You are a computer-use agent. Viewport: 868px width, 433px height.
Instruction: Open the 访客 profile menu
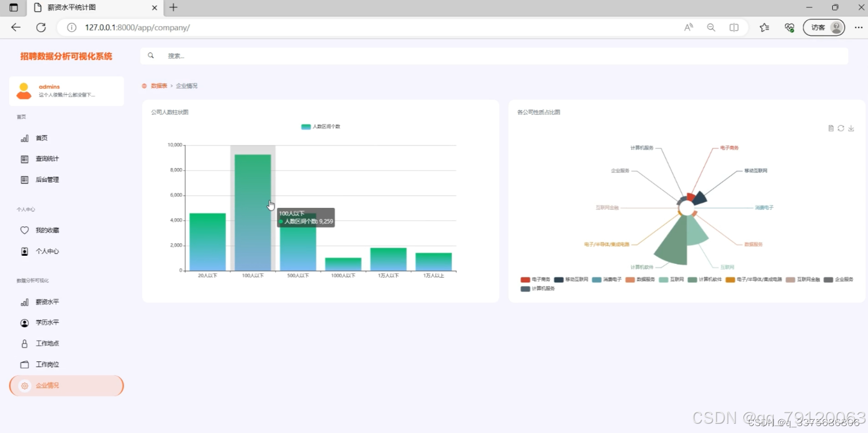pyautogui.click(x=824, y=27)
